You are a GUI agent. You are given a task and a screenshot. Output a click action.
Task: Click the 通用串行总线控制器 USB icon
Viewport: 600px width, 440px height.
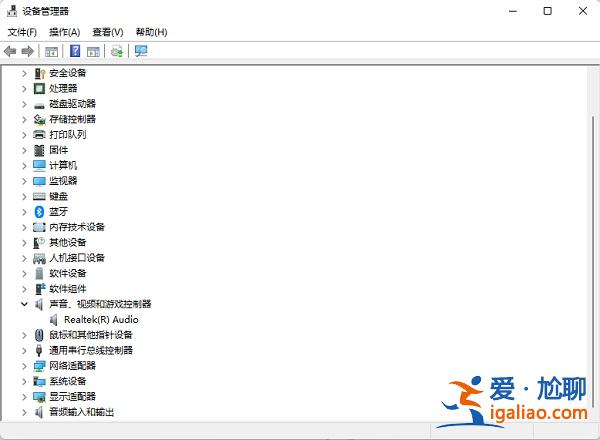[39, 350]
